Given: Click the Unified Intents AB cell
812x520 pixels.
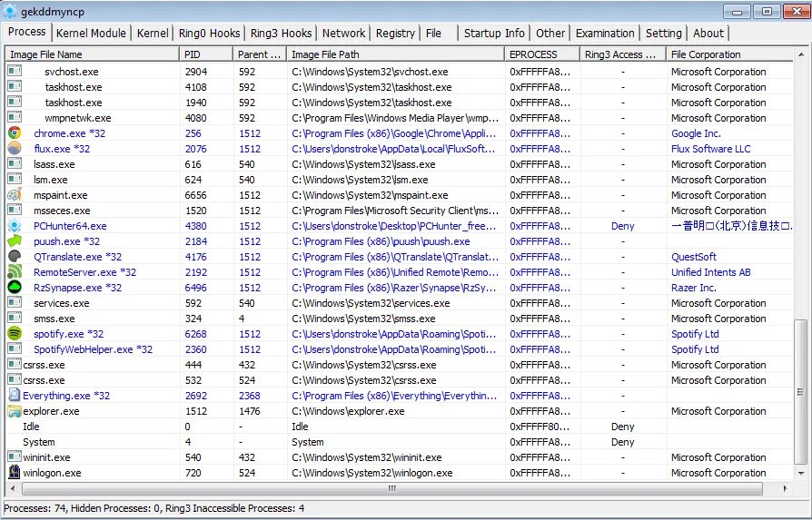Looking at the screenshot, I should point(710,272).
